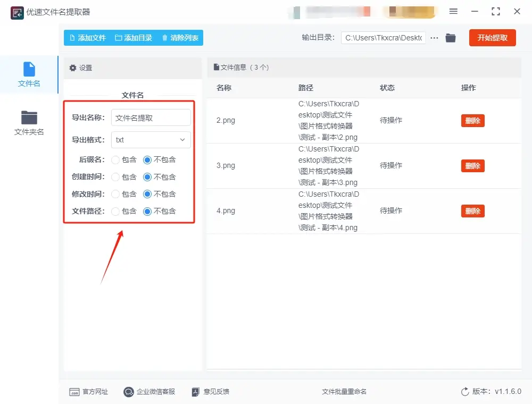
Task: Switch to the 文件名 sidebar tab
Action: 29,73
